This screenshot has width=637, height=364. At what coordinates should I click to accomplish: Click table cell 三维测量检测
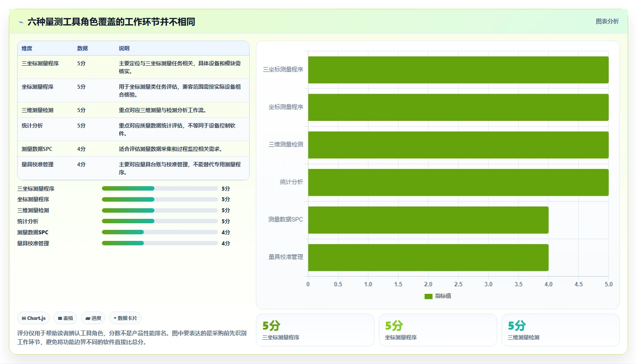37,110
